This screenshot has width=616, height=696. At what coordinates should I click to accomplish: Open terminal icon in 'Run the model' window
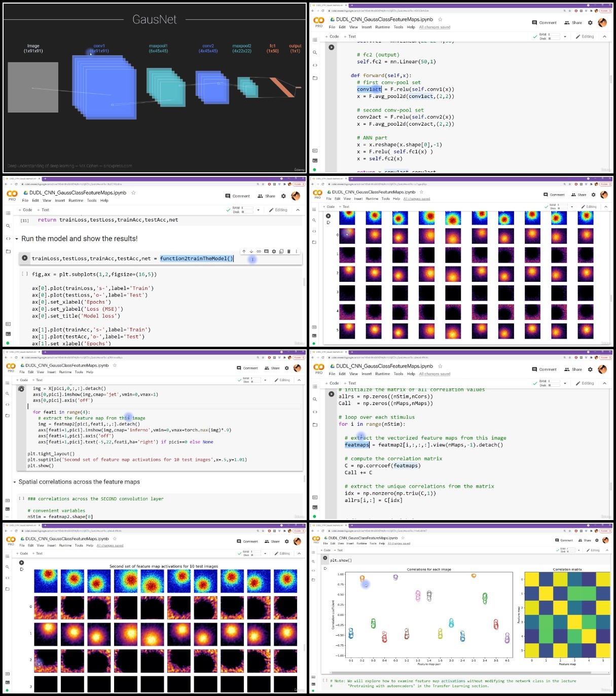(8, 334)
